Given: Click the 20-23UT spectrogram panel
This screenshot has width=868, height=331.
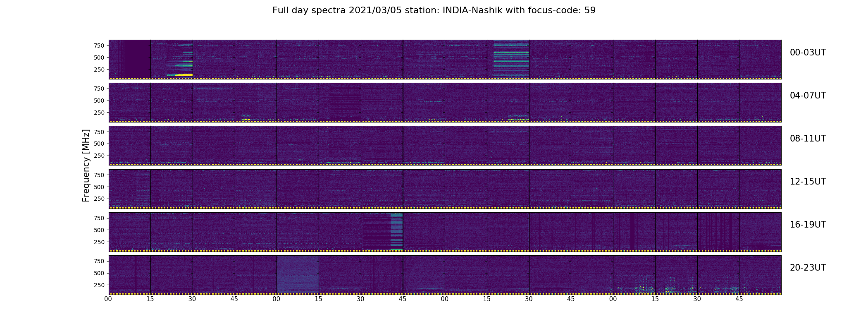Looking at the screenshot, I should (x=445, y=275).
